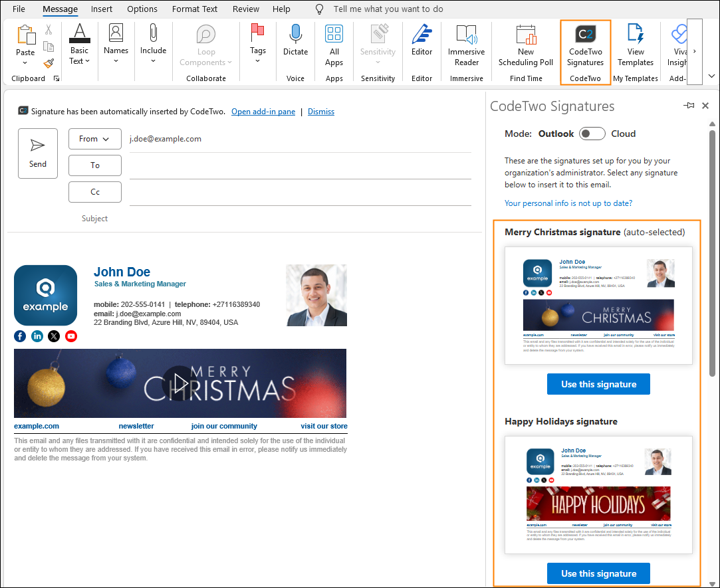This screenshot has height=588, width=720.
Task: Click the LinkedIn icon in signature
Action: 37,336
